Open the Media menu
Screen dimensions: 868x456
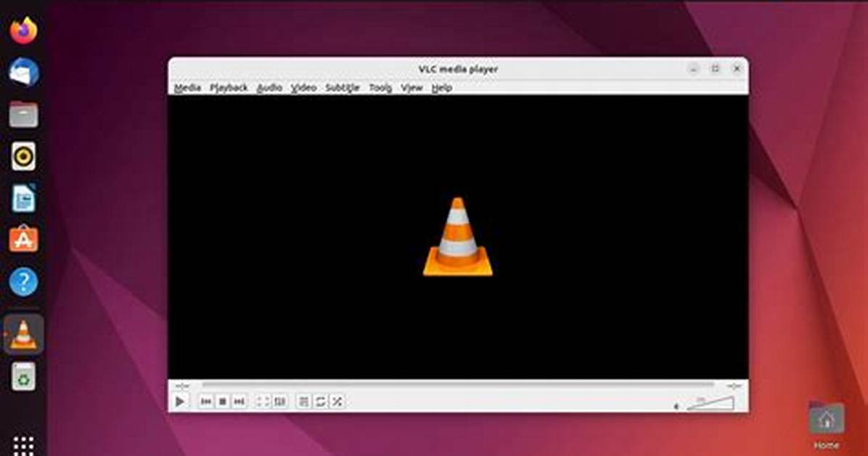[188, 88]
